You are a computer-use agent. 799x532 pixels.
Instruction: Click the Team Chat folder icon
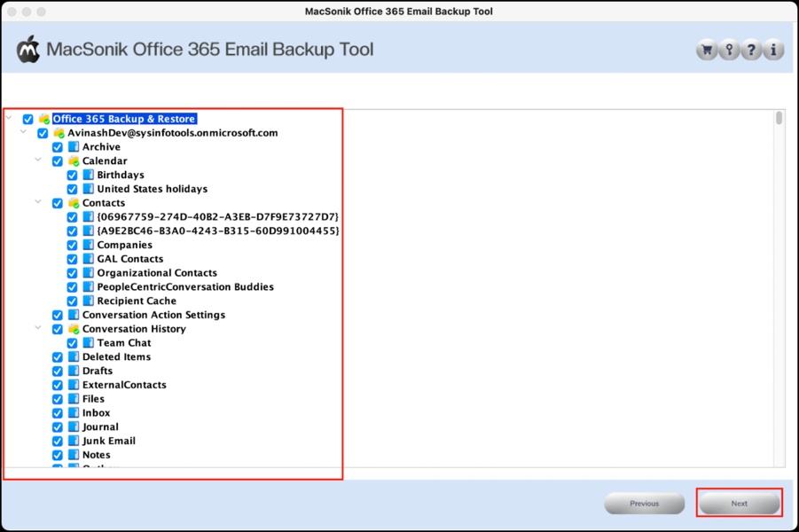(89, 343)
